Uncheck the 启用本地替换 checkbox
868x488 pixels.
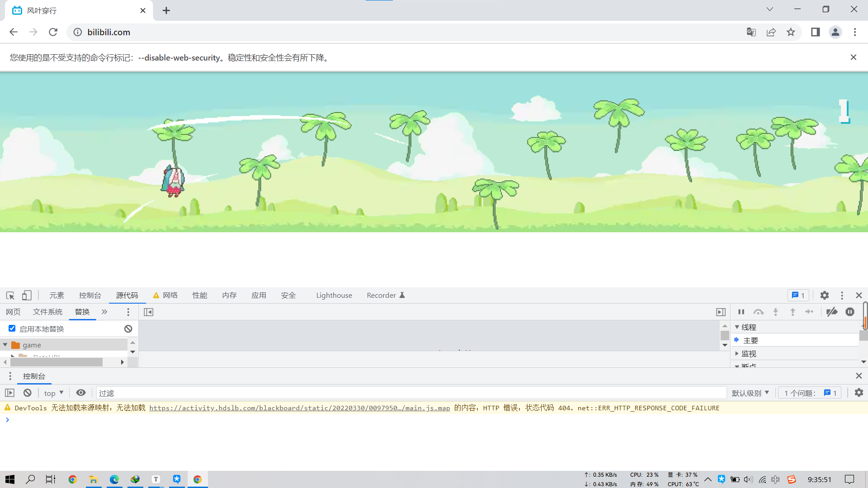click(x=12, y=328)
